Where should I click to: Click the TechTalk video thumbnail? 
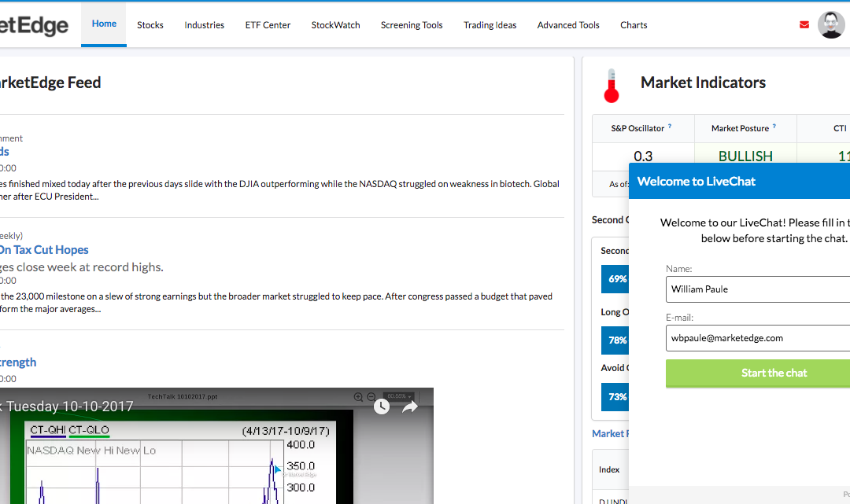[x=217, y=446]
